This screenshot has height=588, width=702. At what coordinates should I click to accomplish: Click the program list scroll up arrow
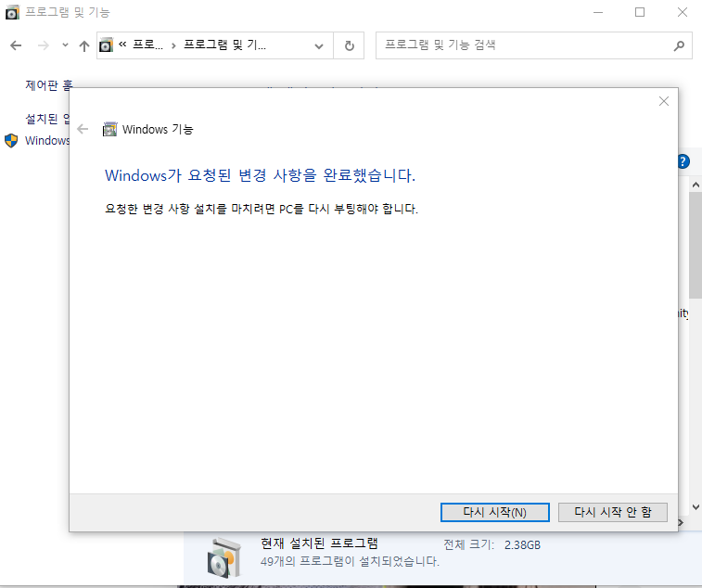(696, 185)
